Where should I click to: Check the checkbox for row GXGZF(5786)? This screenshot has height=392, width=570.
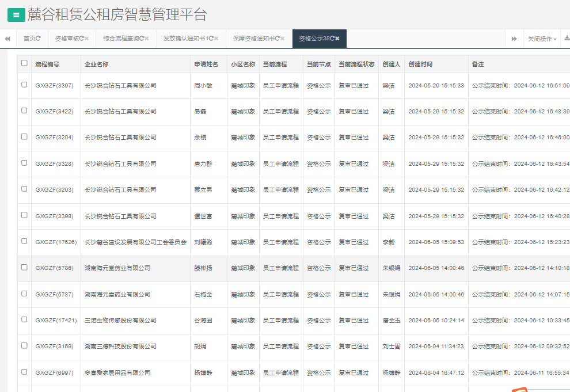pos(24,268)
